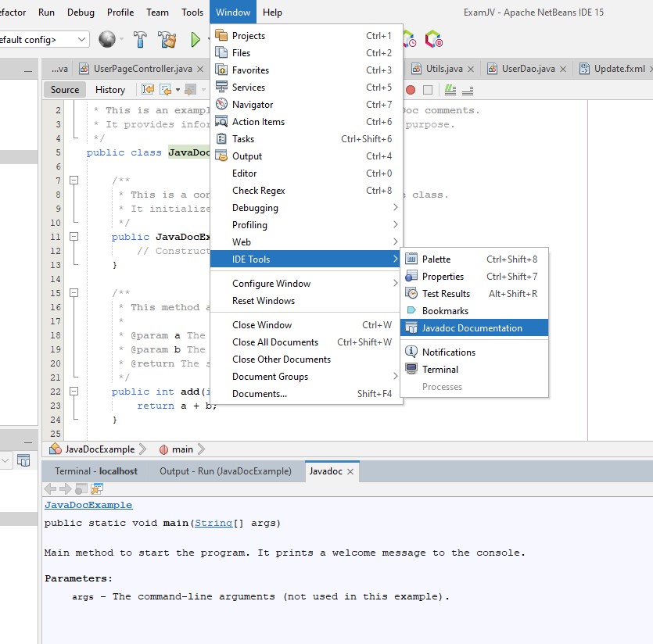
Task: Start macro recording with the red circle
Action: 411,90
